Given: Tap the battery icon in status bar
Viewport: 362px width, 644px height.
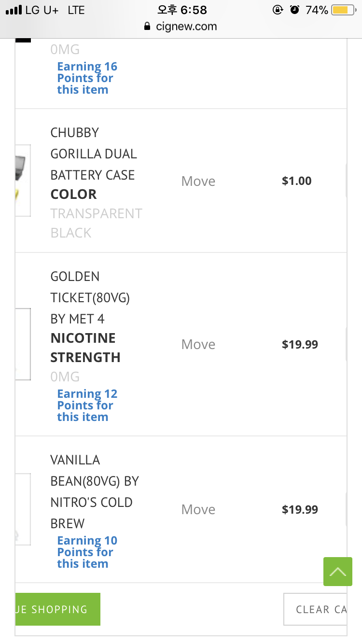Looking at the screenshot, I should [x=343, y=10].
